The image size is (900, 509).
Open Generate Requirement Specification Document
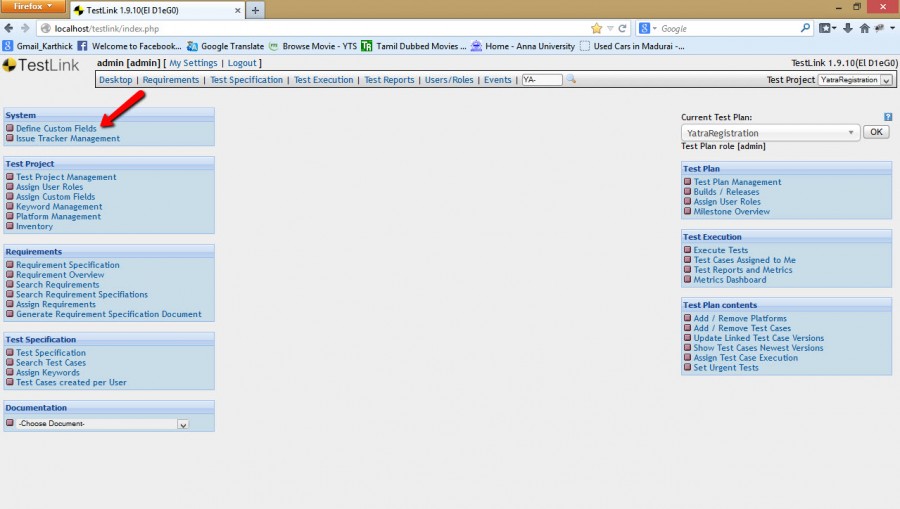(x=108, y=314)
